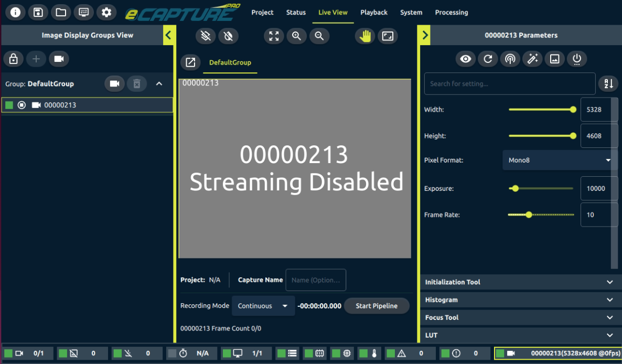Image resolution: width=622 pixels, height=364 pixels.
Task: Open the info icon at top left
Action: tap(15, 12)
